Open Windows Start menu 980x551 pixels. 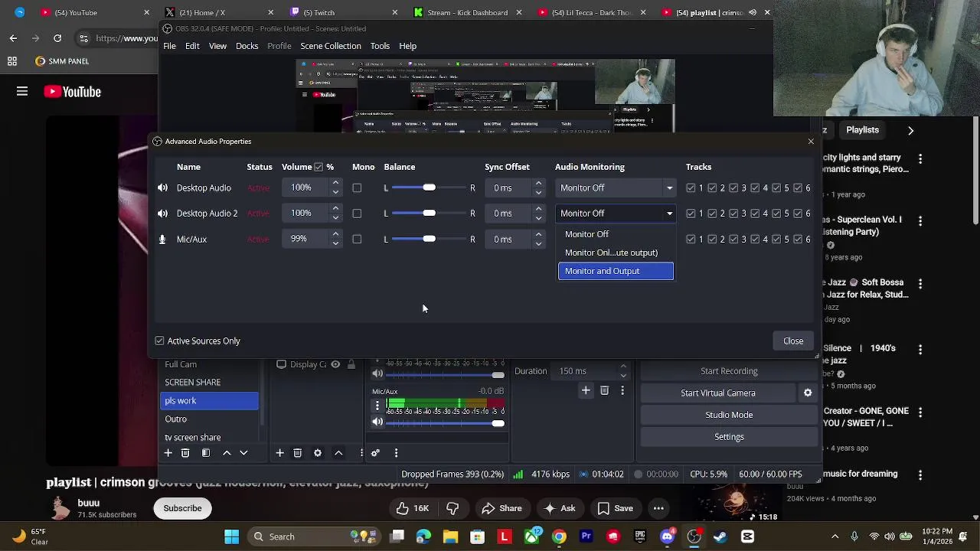(x=231, y=536)
